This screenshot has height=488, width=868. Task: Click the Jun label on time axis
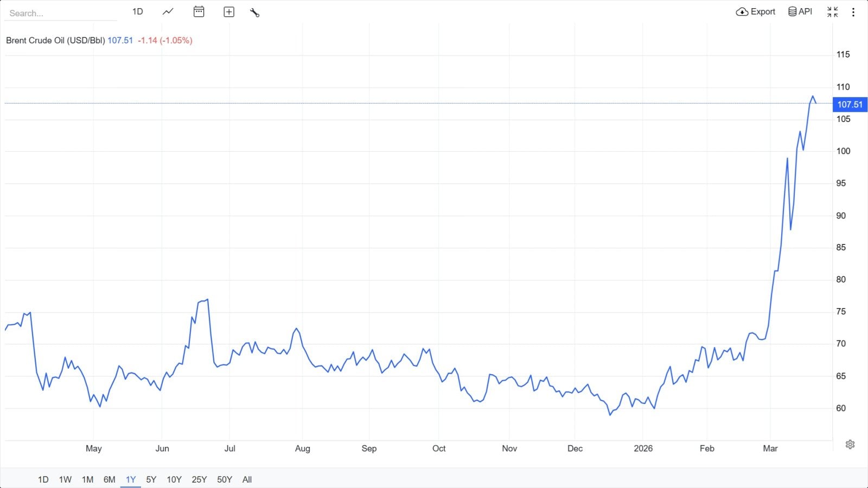tap(162, 448)
